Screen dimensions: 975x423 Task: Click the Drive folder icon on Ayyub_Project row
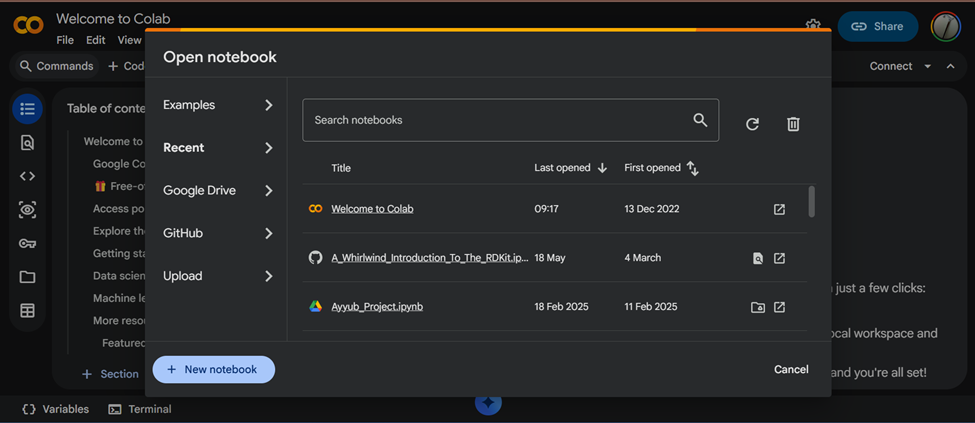click(x=757, y=307)
